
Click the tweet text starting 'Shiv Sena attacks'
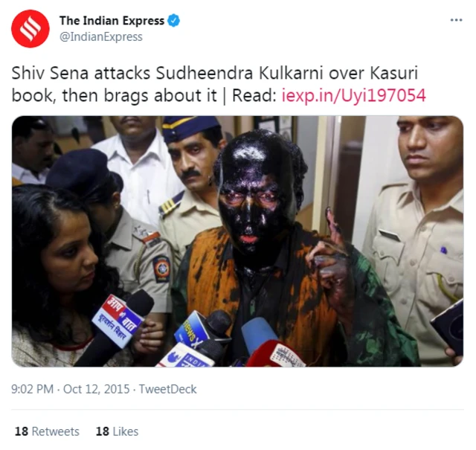pos(219,84)
